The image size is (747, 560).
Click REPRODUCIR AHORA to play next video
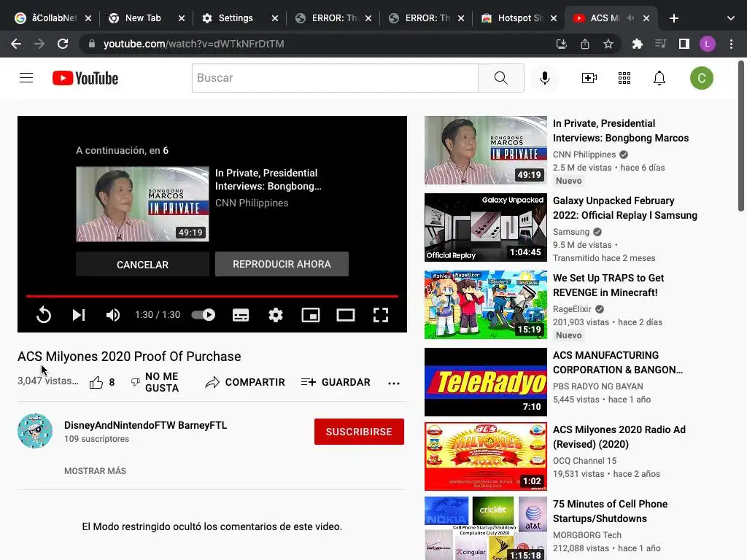(282, 264)
